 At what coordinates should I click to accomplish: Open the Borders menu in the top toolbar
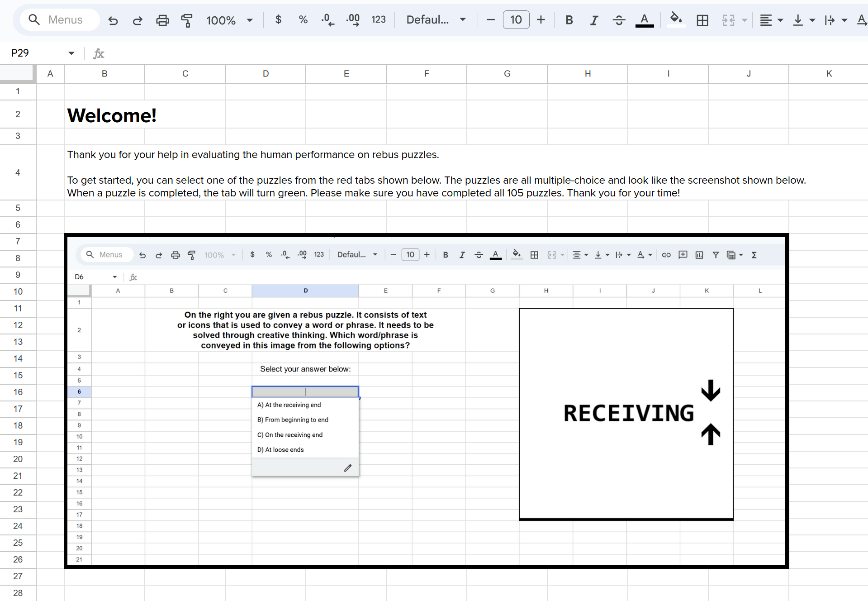pyautogui.click(x=702, y=20)
